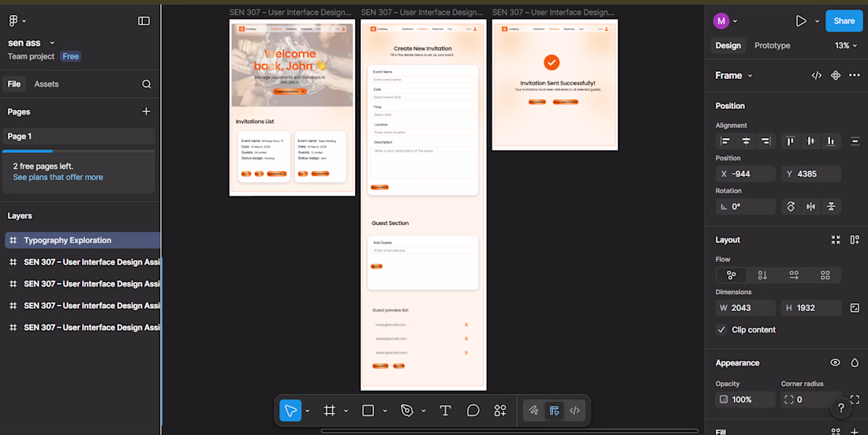Expand the Move tool options chevron
The image size is (868, 435).
[307, 411]
